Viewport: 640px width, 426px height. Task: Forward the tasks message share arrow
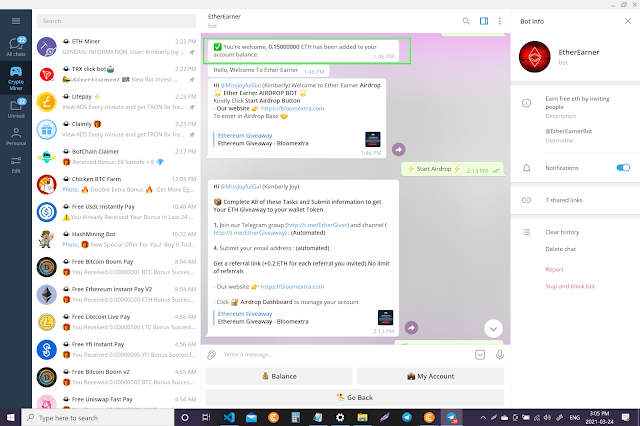(x=411, y=328)
